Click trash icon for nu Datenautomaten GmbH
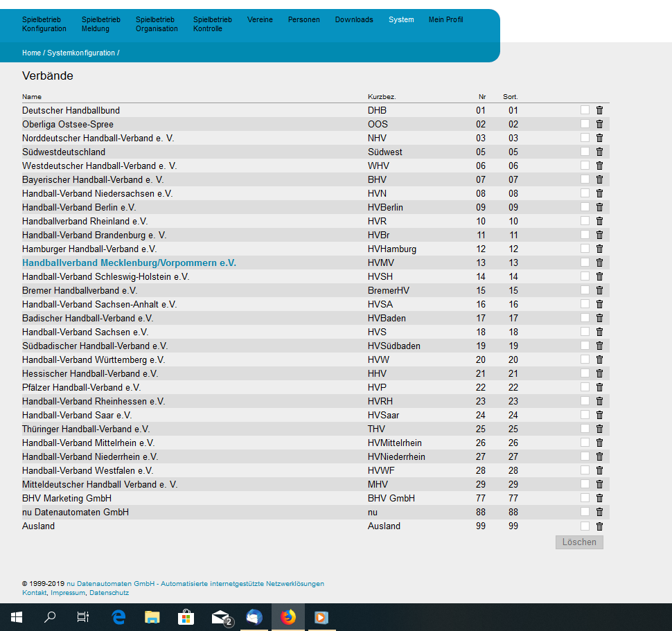This screenshot has height=631, width=672. pyautogui.click(x=599, y=512)
